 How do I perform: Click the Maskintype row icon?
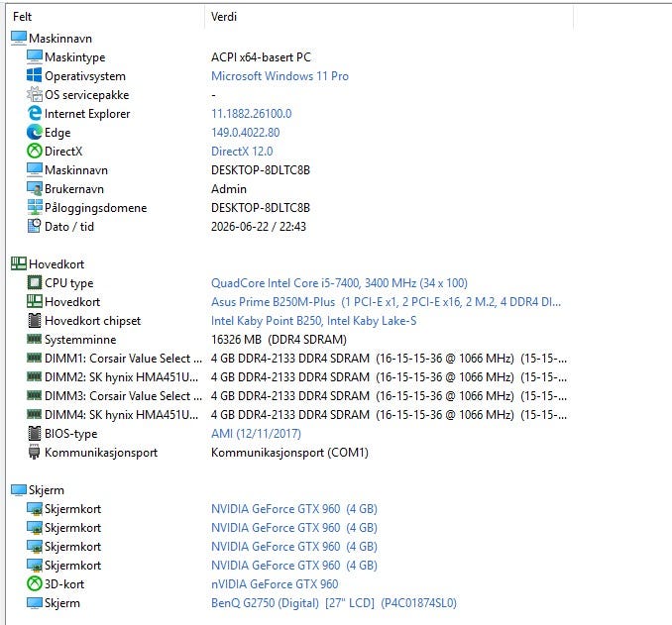coord(35,56)
